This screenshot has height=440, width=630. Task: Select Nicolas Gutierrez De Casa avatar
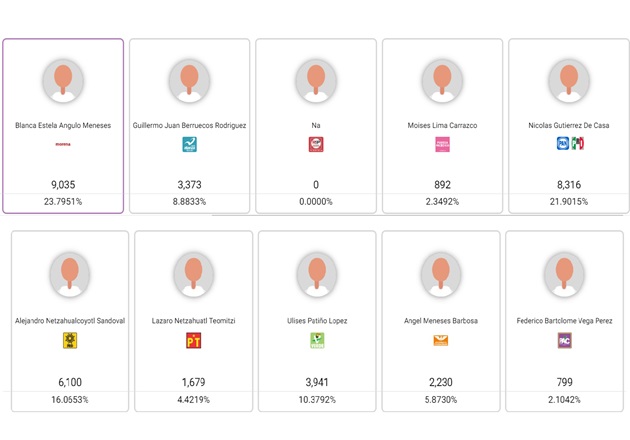point(569,81)
